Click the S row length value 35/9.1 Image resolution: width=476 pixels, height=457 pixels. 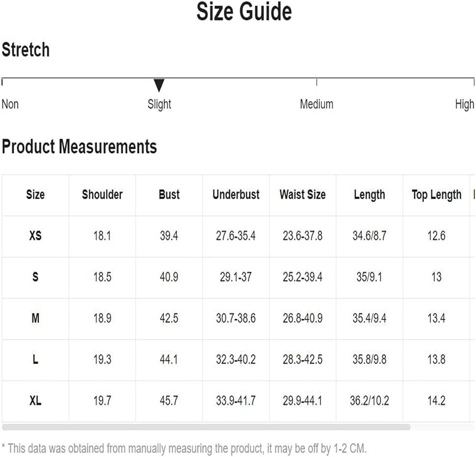[370, 277]
